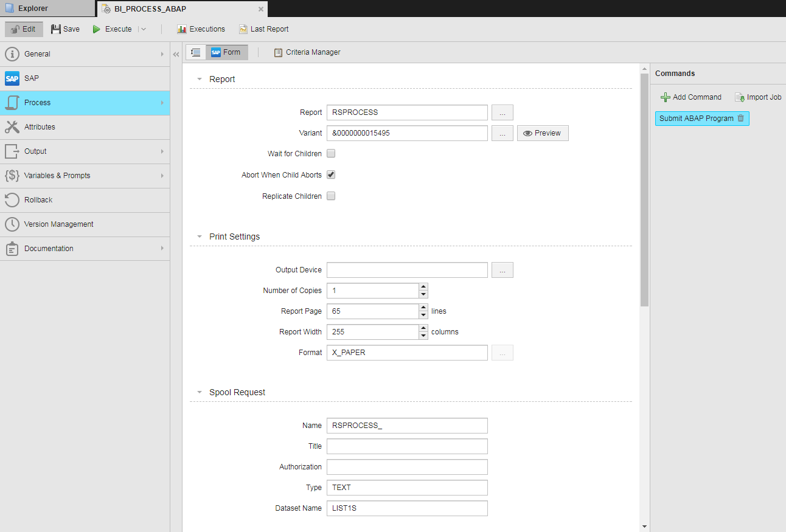
Task: Click the SAP logo icon in sidebar
Action: click(12, 78)
